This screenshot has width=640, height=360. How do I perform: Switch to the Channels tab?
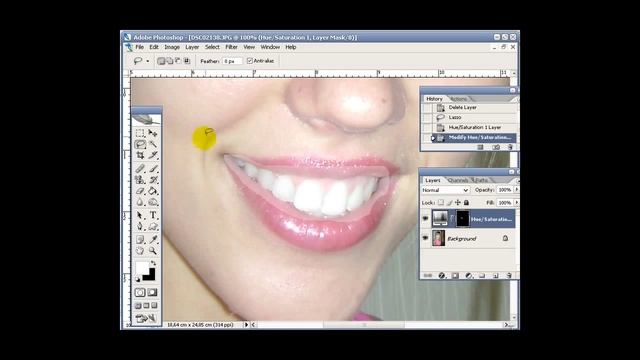pyautogui.click(x=458, y=180)
